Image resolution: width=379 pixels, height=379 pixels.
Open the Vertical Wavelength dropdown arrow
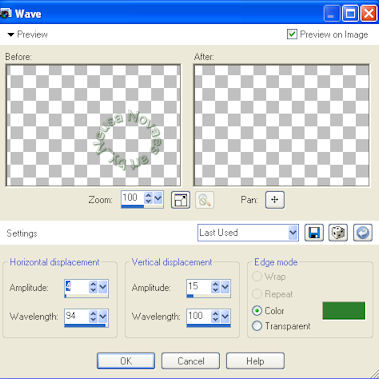pyautogui.click(x=225, y=316)
